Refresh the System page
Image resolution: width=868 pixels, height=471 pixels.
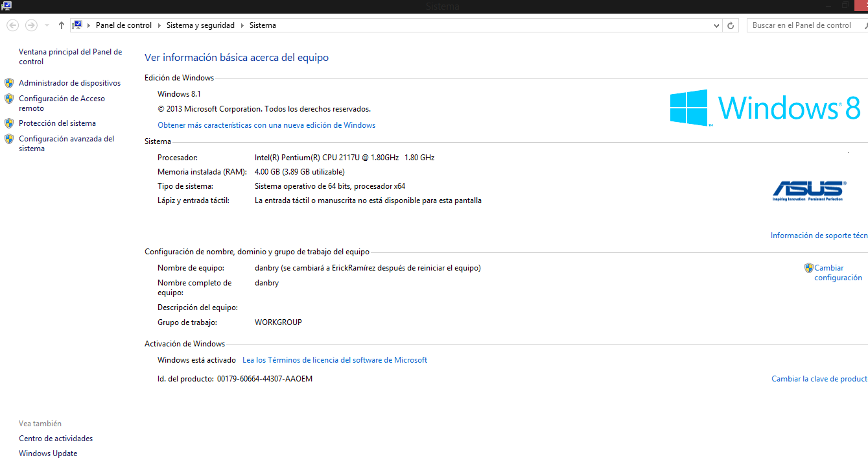pyautogui.click(x=731, y=25)
